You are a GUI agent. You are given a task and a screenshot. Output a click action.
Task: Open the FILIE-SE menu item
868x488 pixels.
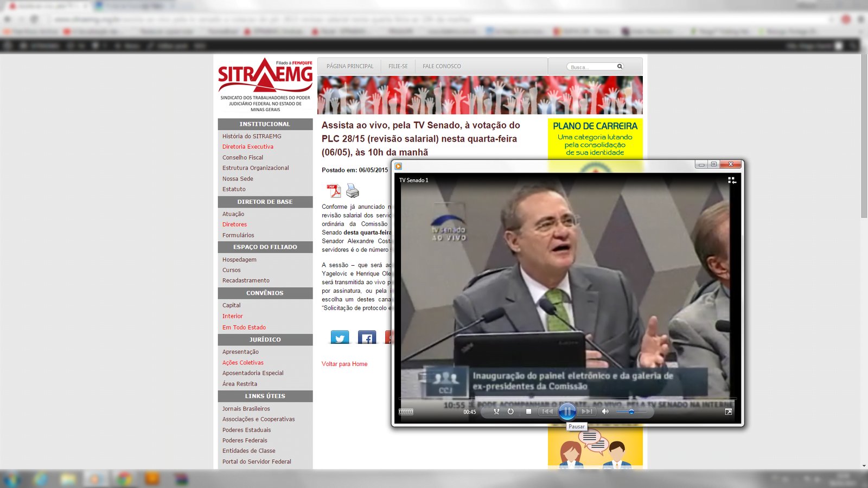point(398,66)
